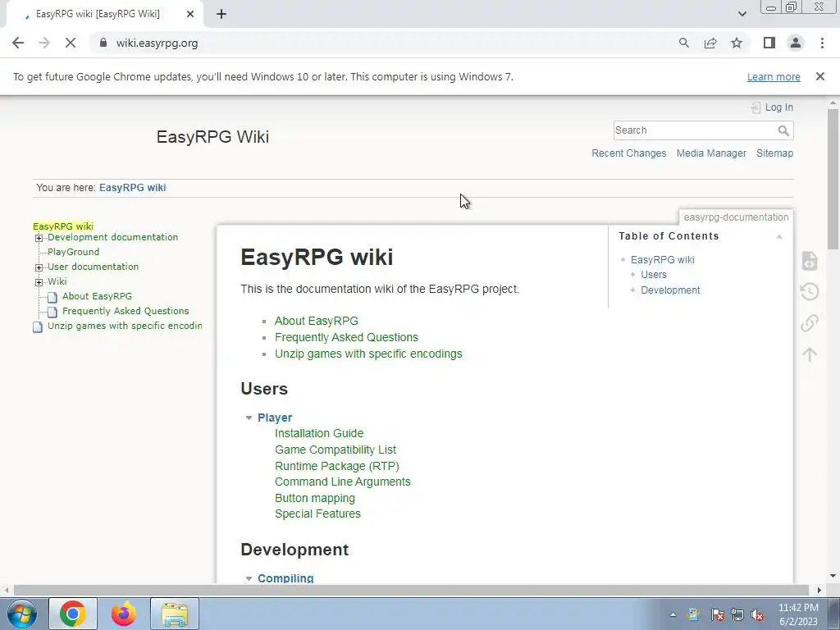Jump to Development in Table of Contents
The width and height of the screenshot is (840, 630).
click(x=670, y=290)
